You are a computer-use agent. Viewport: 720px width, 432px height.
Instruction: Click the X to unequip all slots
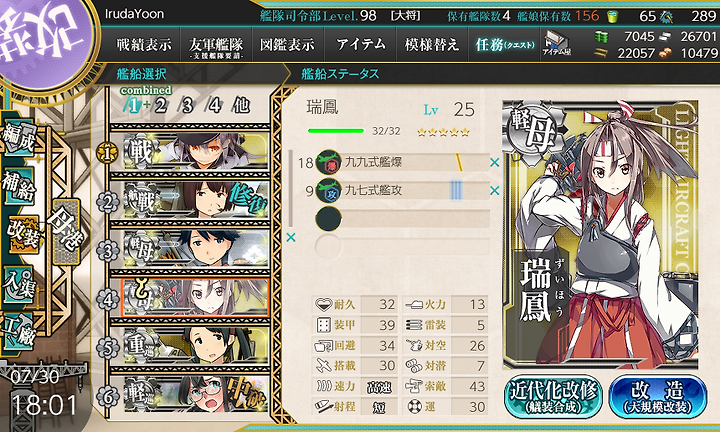(x=291, y=237)
